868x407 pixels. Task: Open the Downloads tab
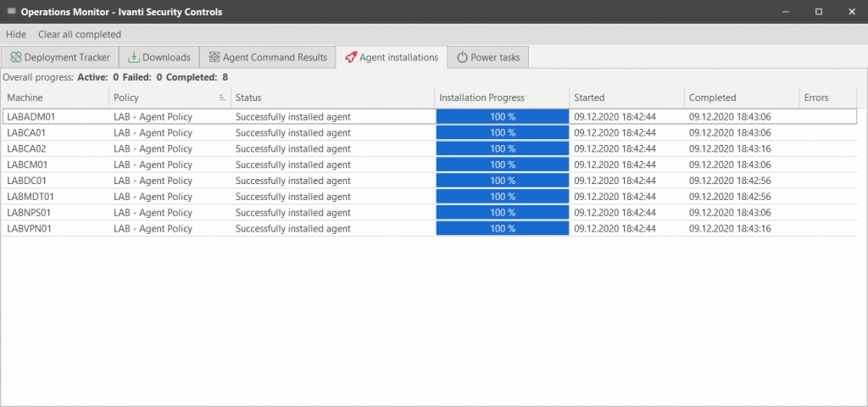click(x=159, y=57)
